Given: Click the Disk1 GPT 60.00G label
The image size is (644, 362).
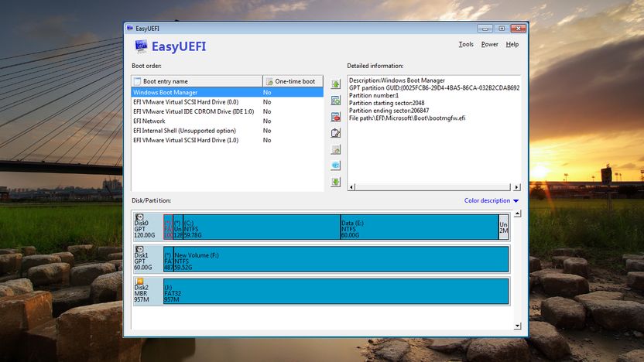Looking at the screenshot, I should [143, 261].
